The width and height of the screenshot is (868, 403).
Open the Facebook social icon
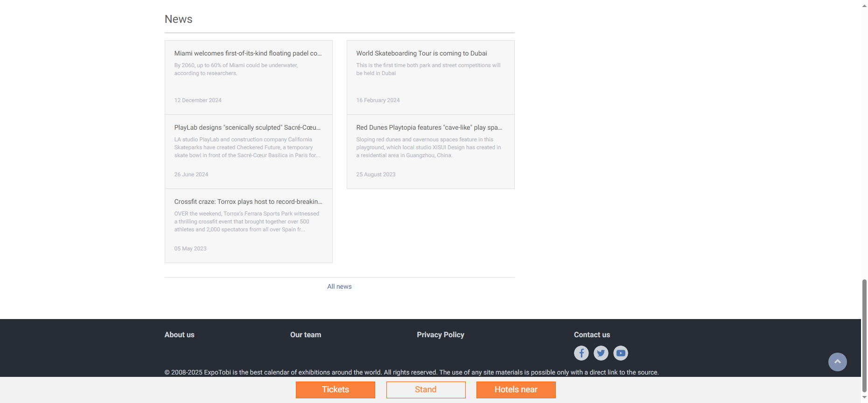click(581, 353)
